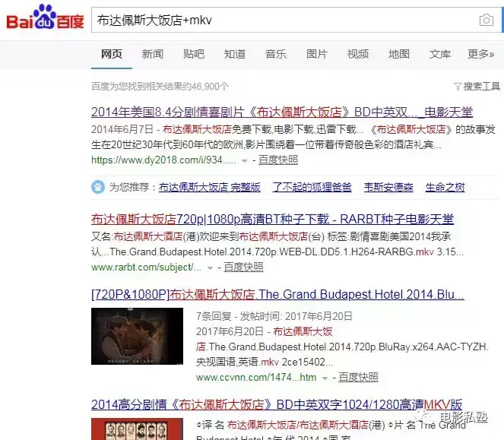Expand dropdown arrow next to ccvnn.com URL
The image size is (504, 440).
click(325, 378)
